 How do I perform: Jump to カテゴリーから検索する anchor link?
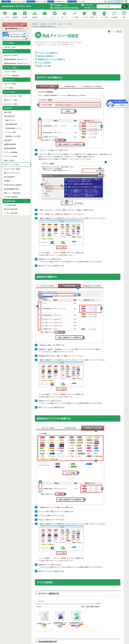[48, 53]
